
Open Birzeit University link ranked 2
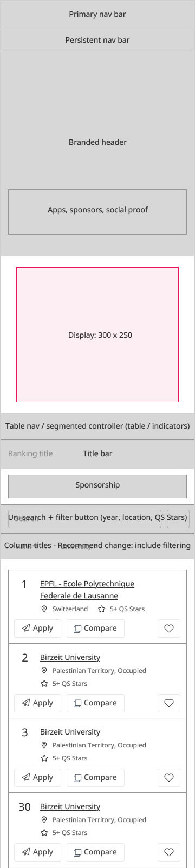tap(70, 658)
